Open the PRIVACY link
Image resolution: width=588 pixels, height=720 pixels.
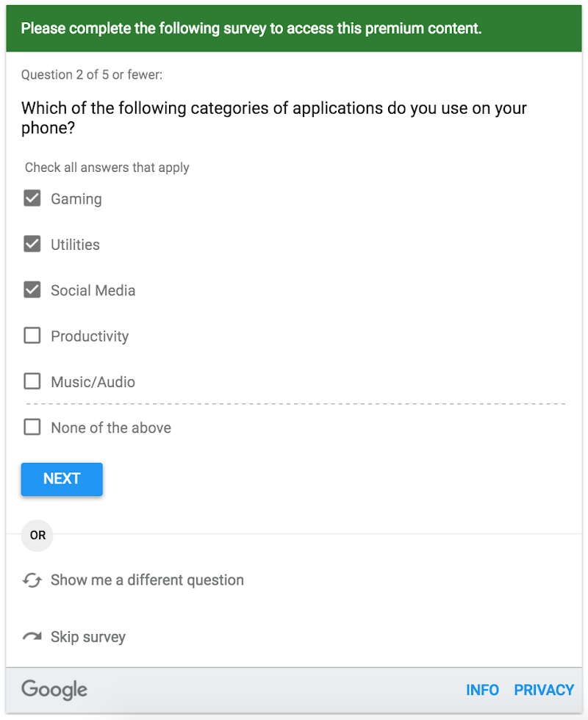tap(544, 690)
